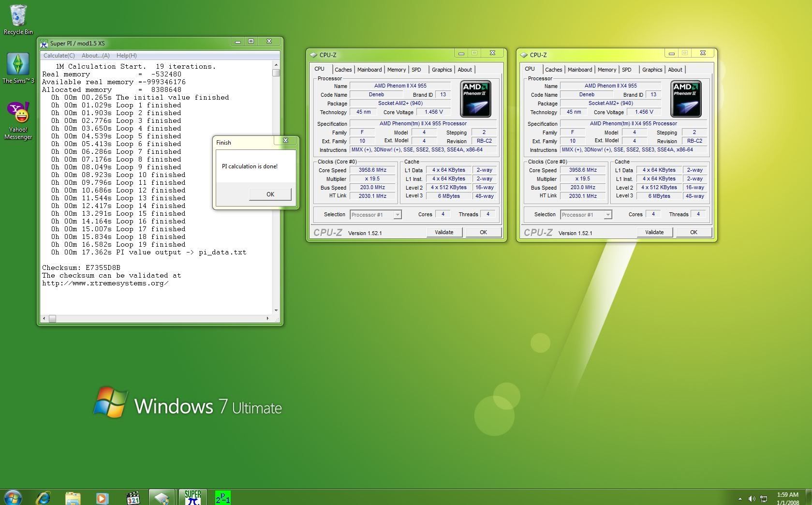Switch to Mainboard tab in left CPU-Z
The image size is (812, 505).
369,70
